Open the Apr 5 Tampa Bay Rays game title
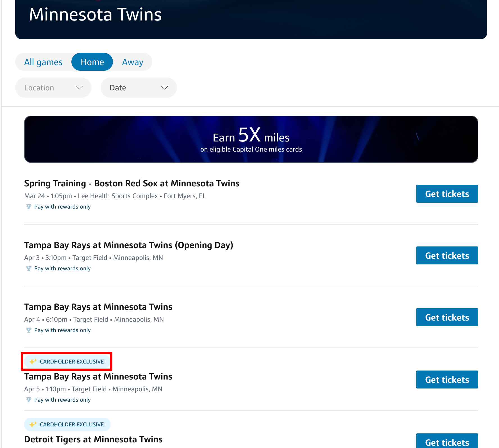The height and width of the screenshot is (448, 499). tap(98, 376)
